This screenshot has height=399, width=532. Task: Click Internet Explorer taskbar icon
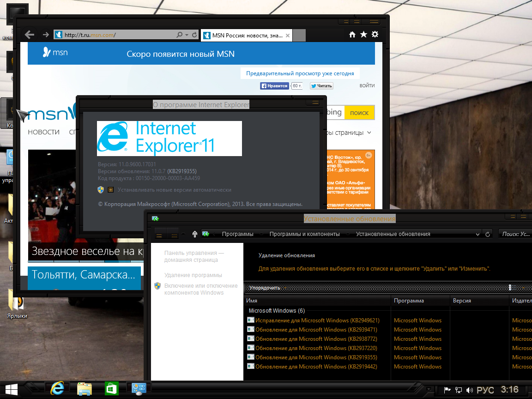(x=57, y=389)
